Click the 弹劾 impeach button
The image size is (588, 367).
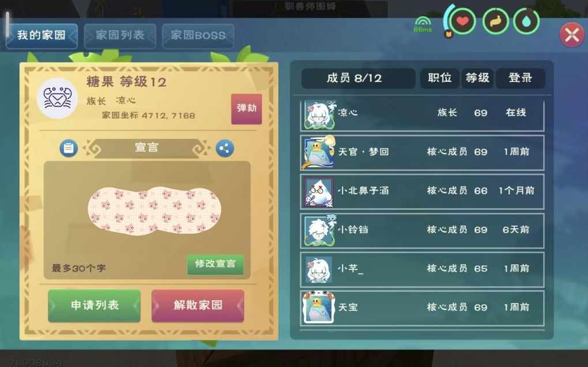[x=246, y=109]
